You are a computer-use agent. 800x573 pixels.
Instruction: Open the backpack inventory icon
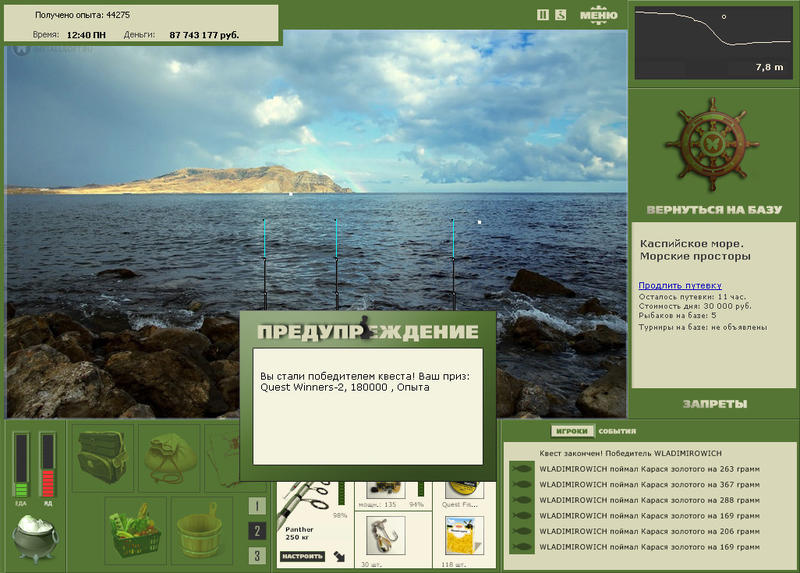pyautogui.click(x=103, y=458)
